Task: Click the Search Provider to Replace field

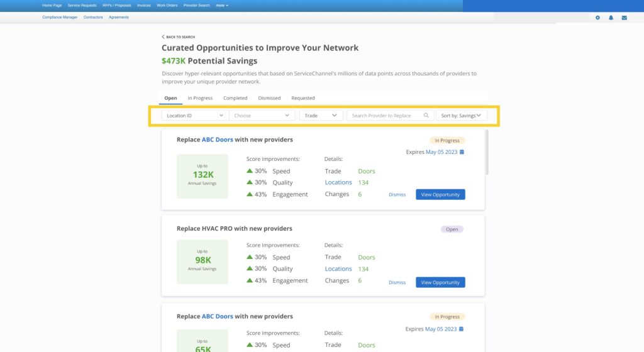Action: click(x=385, y=116)
